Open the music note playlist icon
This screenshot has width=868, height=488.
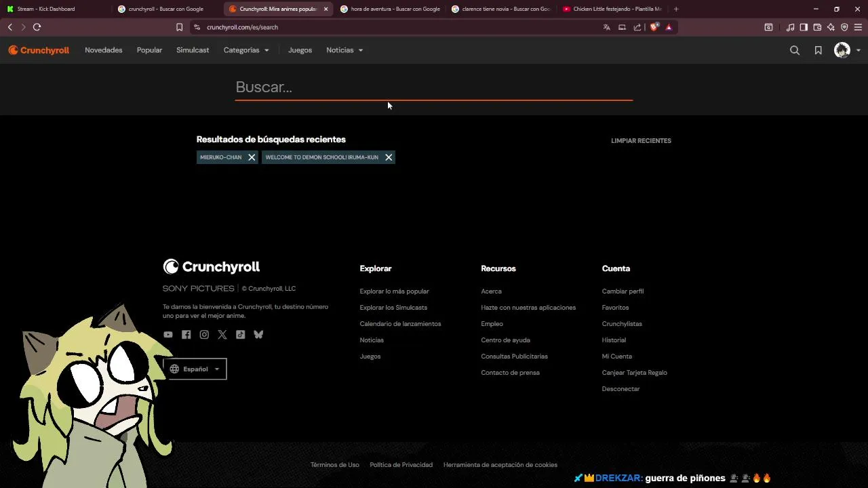[790, 27]
